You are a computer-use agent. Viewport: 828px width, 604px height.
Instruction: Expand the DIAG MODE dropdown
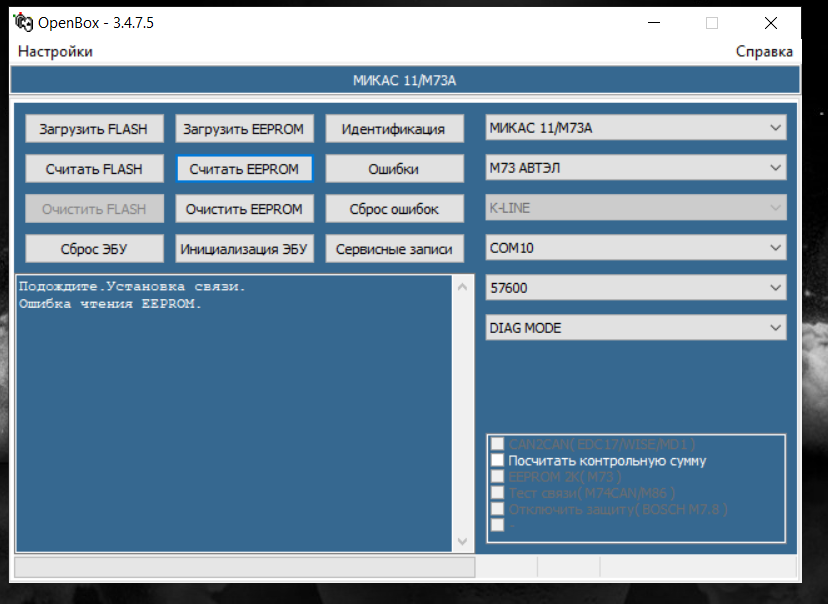tap(635, 327)
